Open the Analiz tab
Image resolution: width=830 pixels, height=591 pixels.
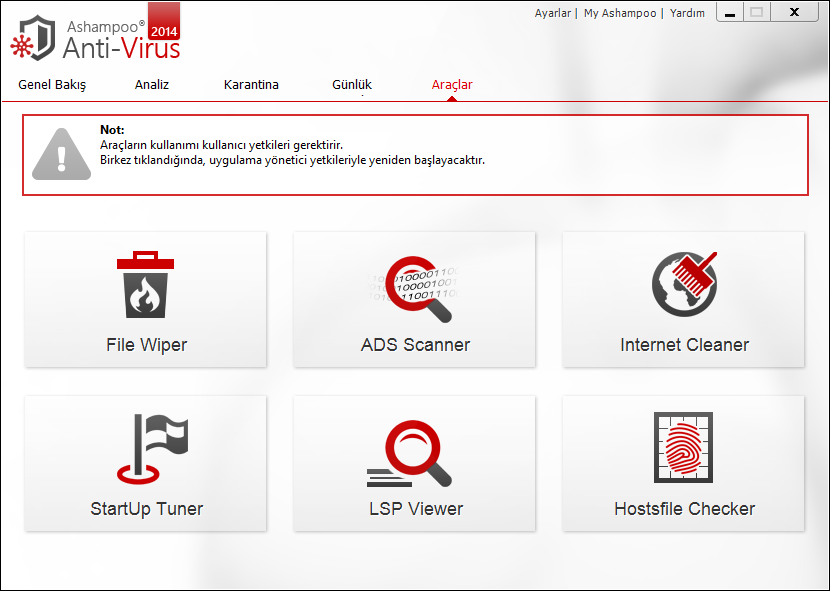(152, 85)
